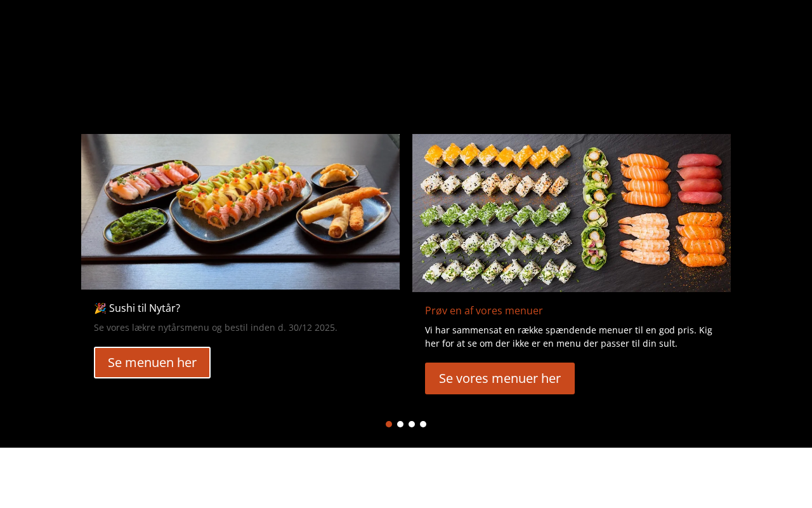812x508 pixels.
Task: Open the slate sushi assortment photo
Action: pos(572,213)
